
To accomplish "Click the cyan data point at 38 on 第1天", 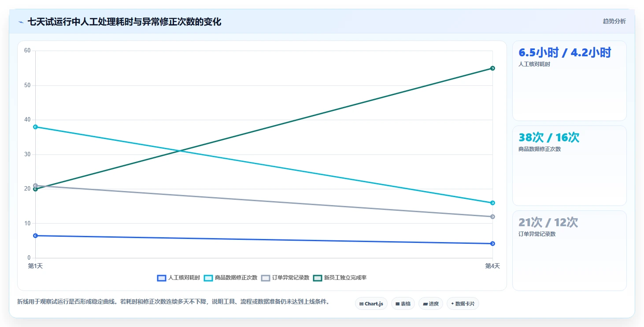I will (35, 127).
